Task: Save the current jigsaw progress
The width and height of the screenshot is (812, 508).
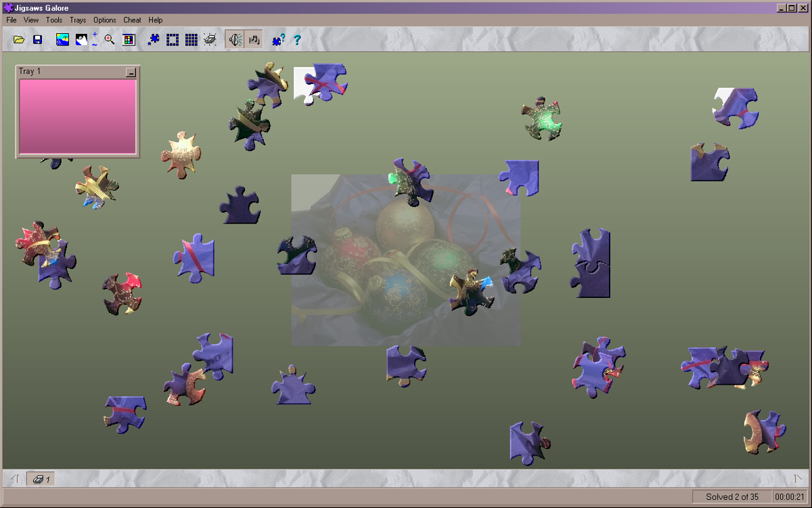Action: 37,39
